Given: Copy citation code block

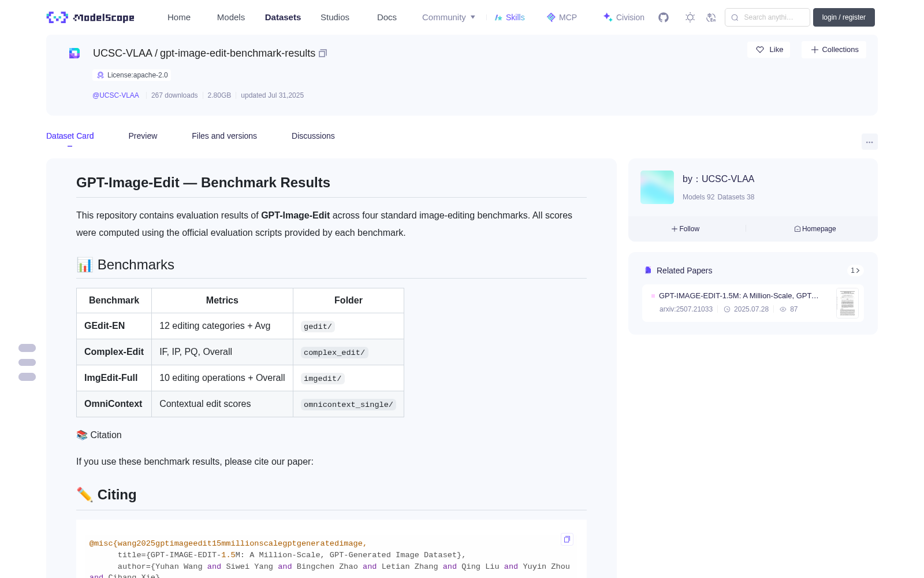Looking at the screenshot, I should pyautogui.click(x=567, y=539).
